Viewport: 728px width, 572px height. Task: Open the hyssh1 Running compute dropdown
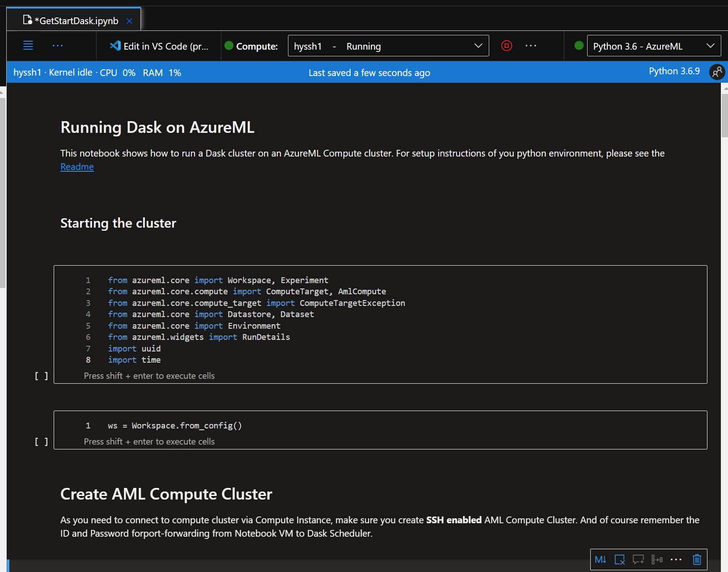(x=388, y=46)
